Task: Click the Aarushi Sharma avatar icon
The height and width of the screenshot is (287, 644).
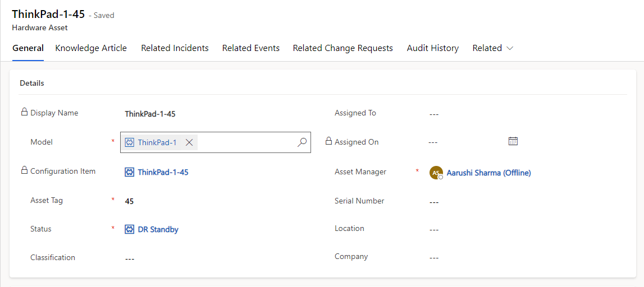Action: (x=436, y=173)
